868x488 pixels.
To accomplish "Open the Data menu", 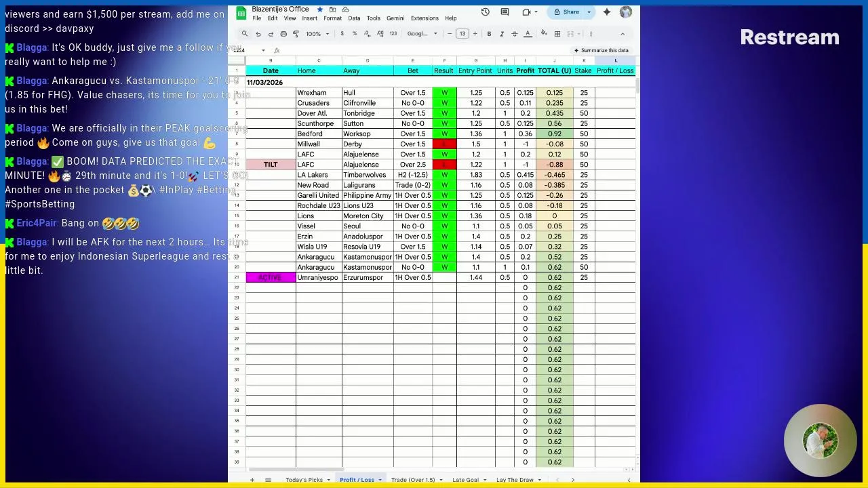I will tap(354, 18).
